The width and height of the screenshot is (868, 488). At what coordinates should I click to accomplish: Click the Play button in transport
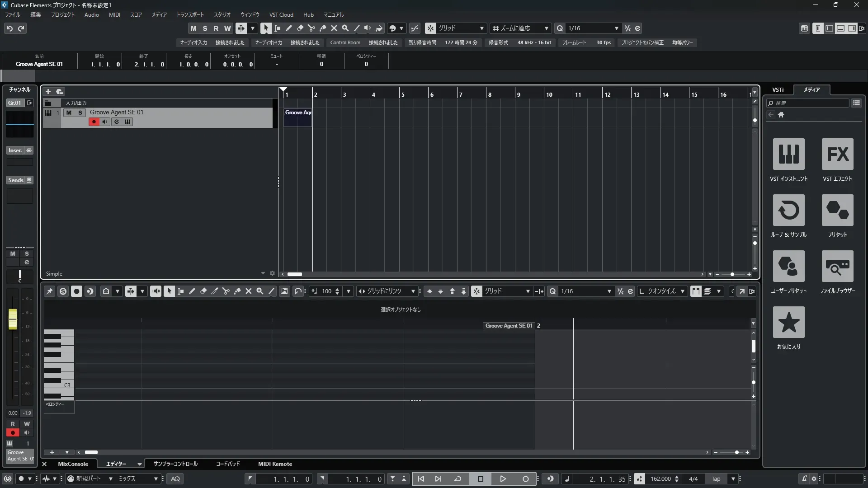(x=503, y=479)
